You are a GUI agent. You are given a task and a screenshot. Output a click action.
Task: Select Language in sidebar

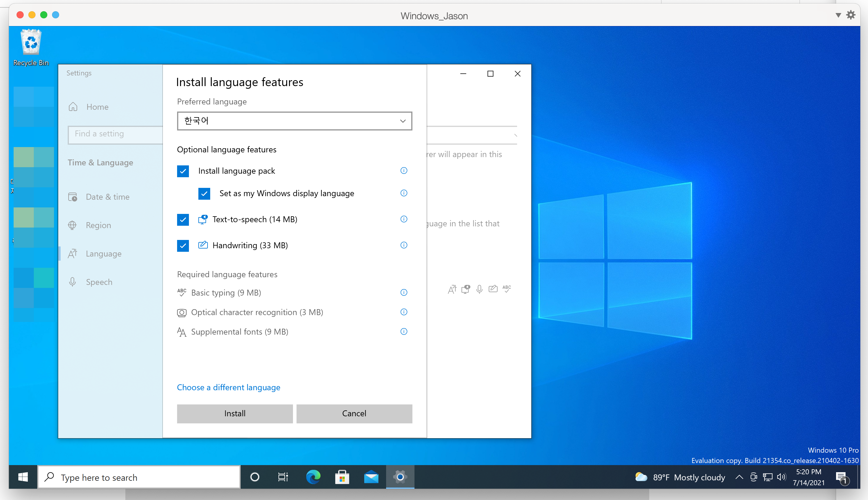95,254
